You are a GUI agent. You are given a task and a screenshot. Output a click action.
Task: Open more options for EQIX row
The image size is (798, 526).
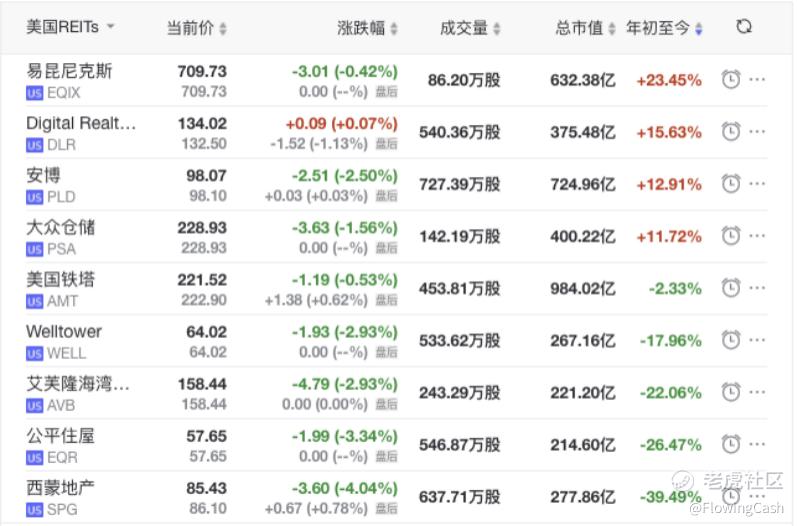click(x=757, y=80)
